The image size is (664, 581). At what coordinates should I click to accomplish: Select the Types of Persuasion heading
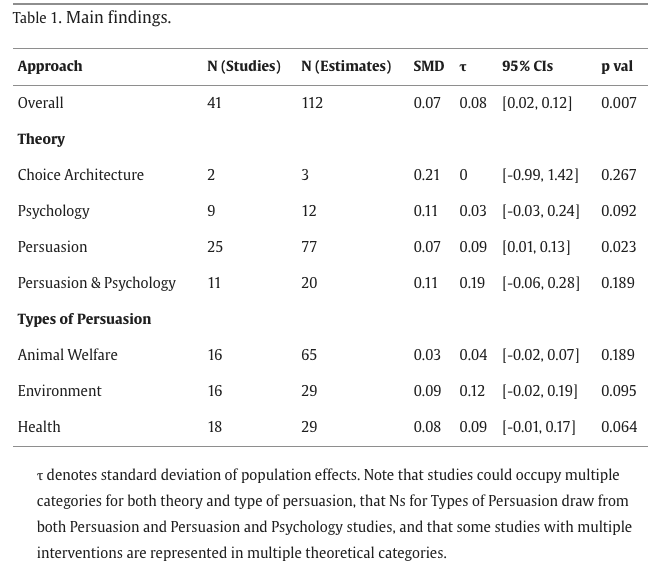coord(84,319)
